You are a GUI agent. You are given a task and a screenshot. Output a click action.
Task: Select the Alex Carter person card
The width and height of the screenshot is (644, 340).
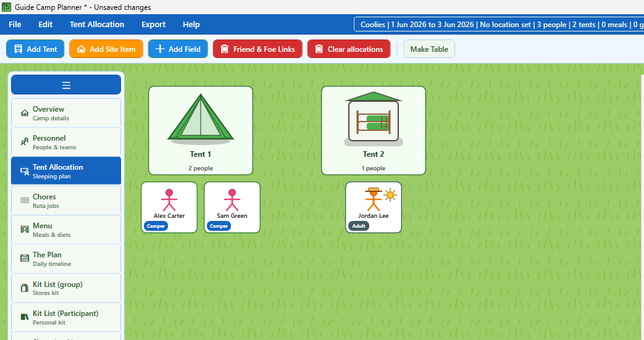coord(169,207)
